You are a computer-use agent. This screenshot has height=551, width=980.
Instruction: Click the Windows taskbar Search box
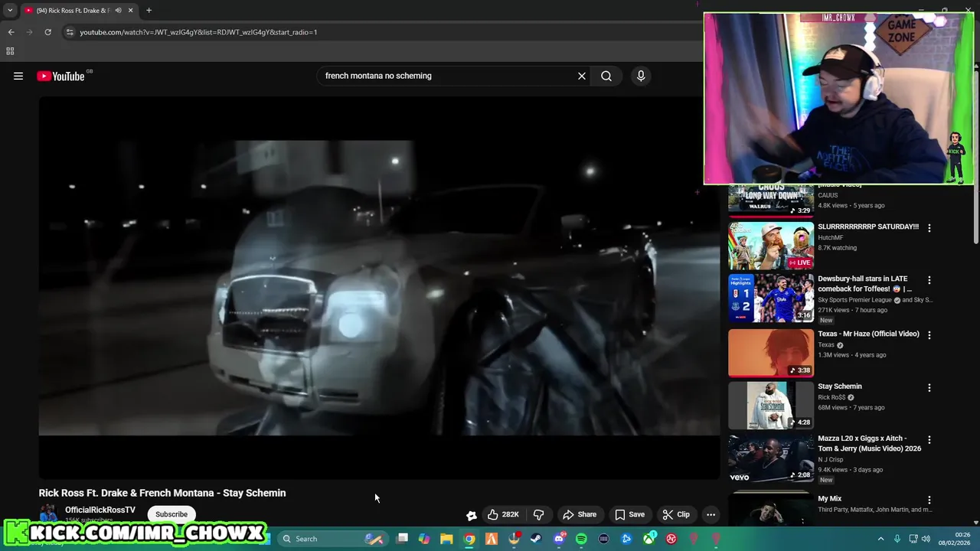click(x=332, y=539)
